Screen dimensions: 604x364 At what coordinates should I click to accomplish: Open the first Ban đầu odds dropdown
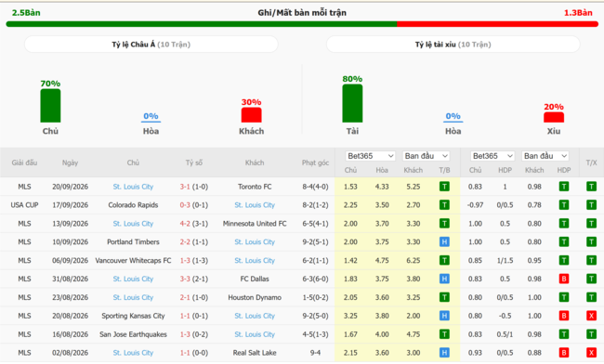(x=426, y=156)
